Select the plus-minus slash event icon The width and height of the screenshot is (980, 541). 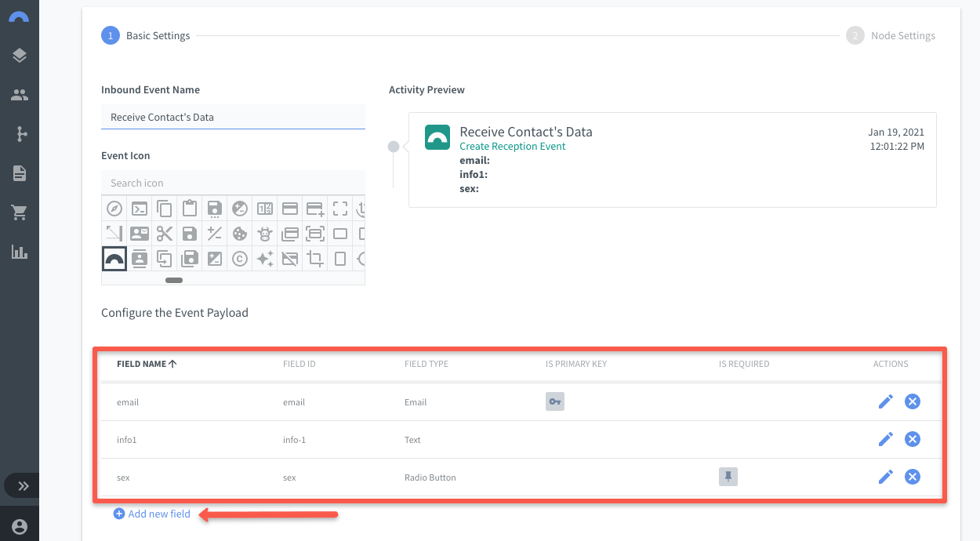(x=215, y=234)
